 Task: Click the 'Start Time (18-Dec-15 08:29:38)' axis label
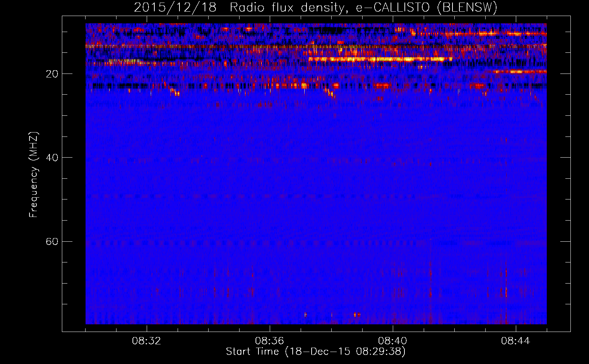click(316, 352)
